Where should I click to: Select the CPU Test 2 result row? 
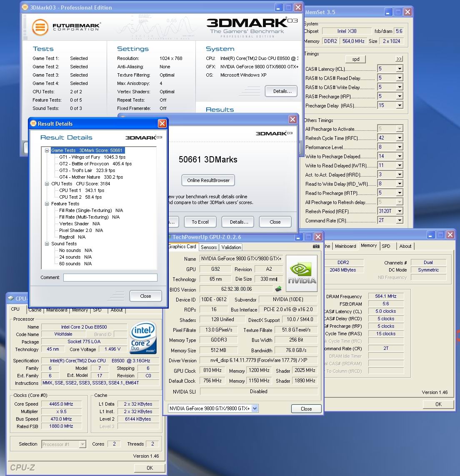pos(80,197)
